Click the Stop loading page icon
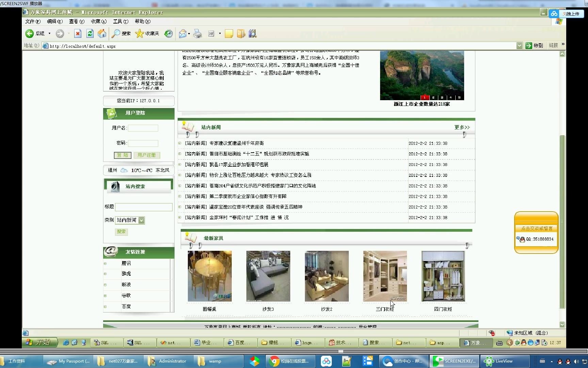The image size is (588, 368). click(x=78, y=33)
